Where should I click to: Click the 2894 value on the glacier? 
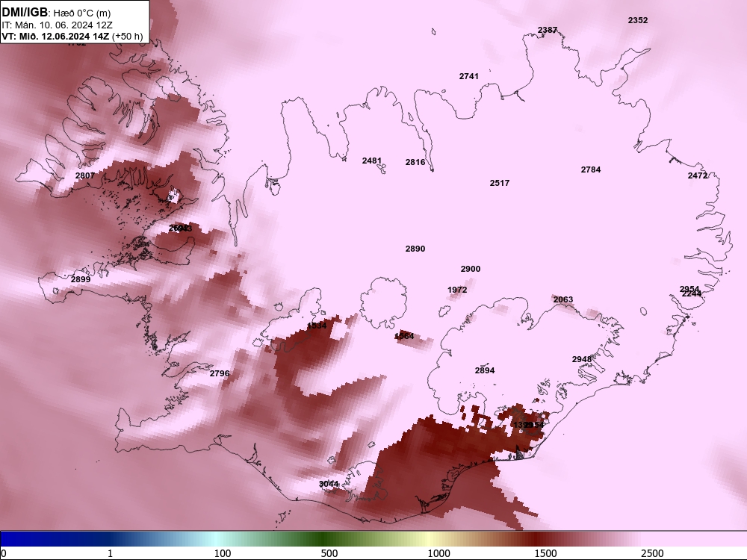tap(485, 370)
